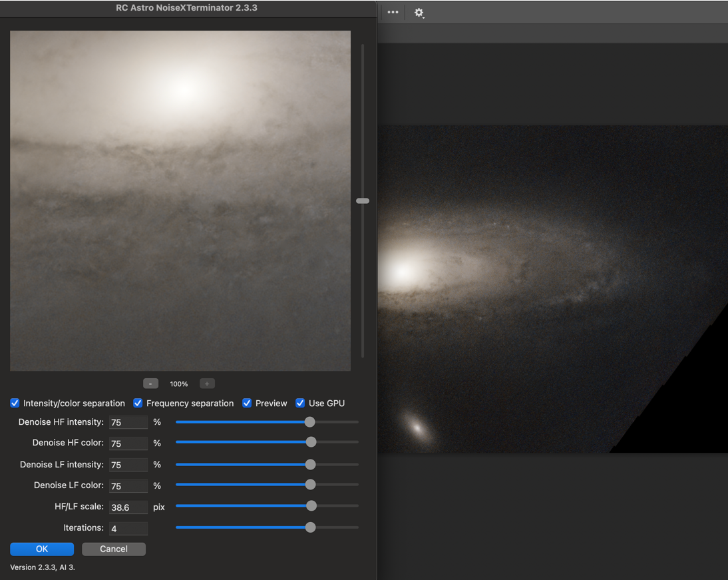Focus the Denoise HF intensity percent field
This screenshot has width=728, height=580.
tap(128, 422)
